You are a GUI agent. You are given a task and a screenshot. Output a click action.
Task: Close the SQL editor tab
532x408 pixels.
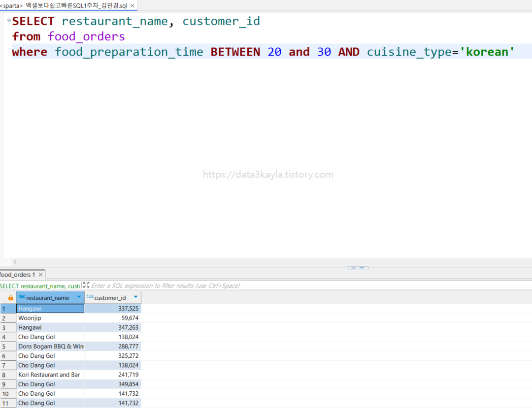[133, 5]
